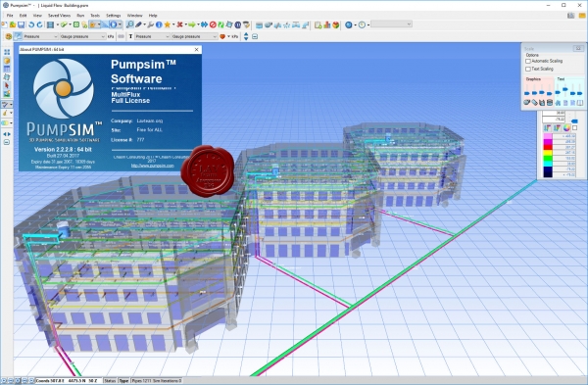The image size is (588, 385).
Task: Click the bold T text icon
Action: (130, 36)
